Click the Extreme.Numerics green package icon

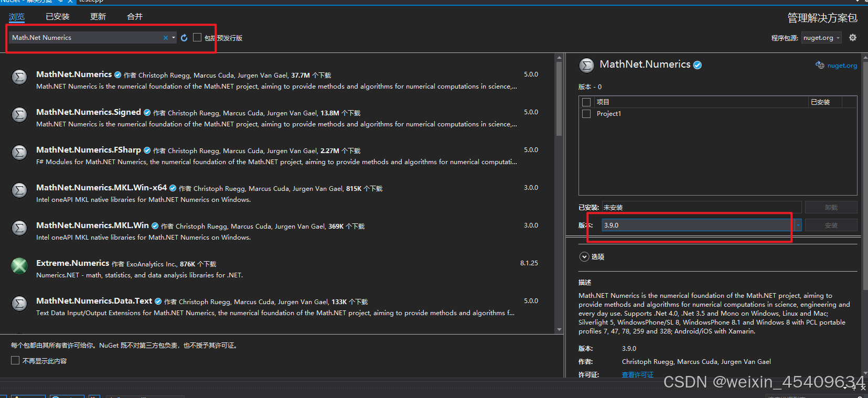click(19, 266)
